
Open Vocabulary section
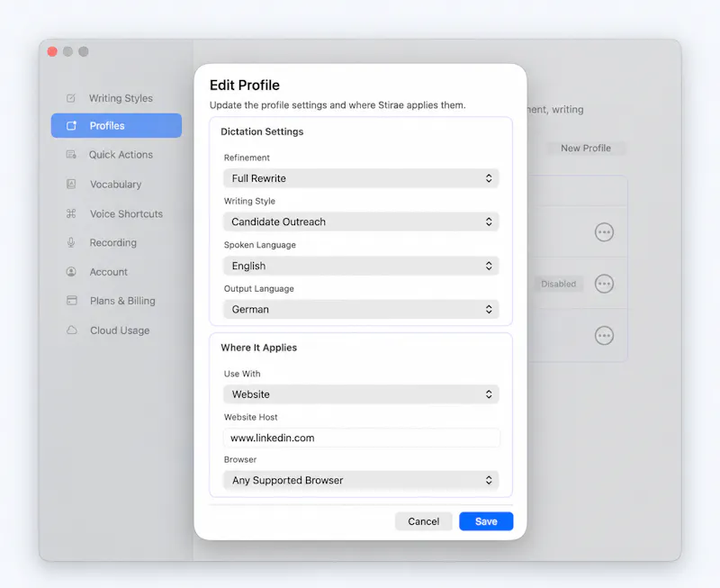tap(117, 185)
